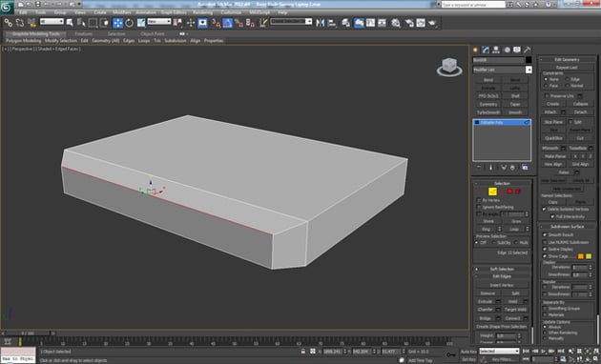Screen dimensions: 601x364
Task: Select the Face constraint radio button
Action: (x=546, y=86)
